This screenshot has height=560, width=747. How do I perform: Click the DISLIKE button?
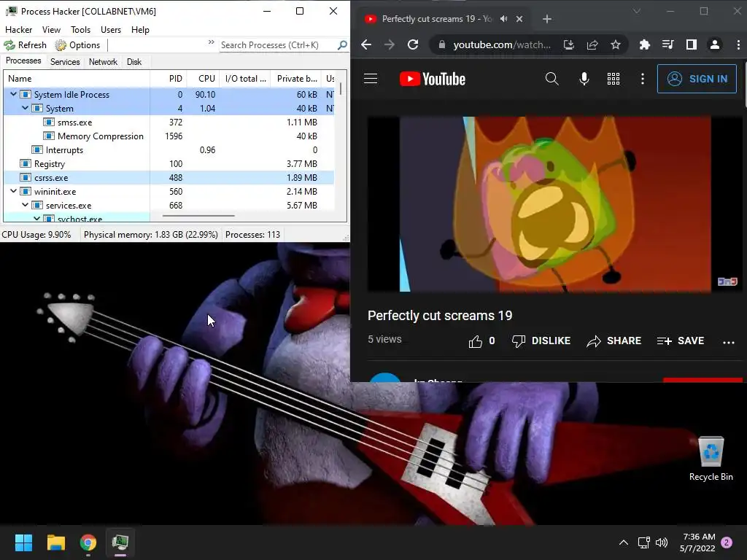point(541,341)
